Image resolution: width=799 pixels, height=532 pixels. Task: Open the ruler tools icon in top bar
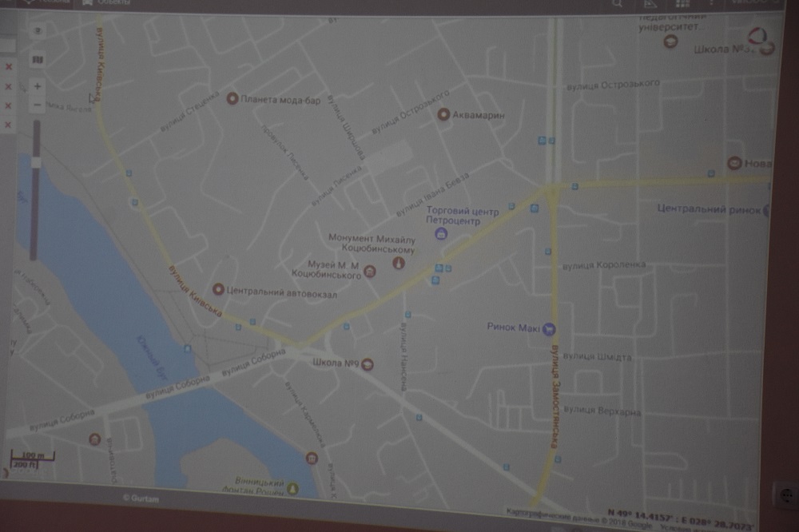click(650, 4)
